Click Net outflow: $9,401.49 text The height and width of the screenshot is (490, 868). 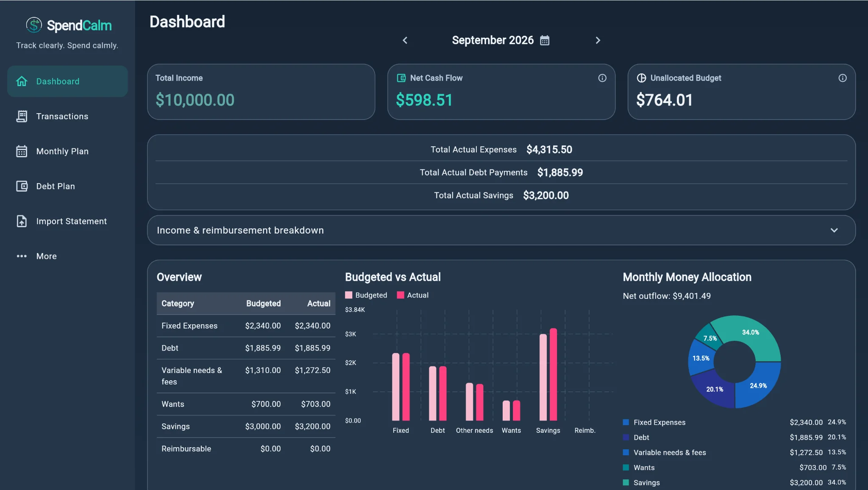click(x=667, y=296)
